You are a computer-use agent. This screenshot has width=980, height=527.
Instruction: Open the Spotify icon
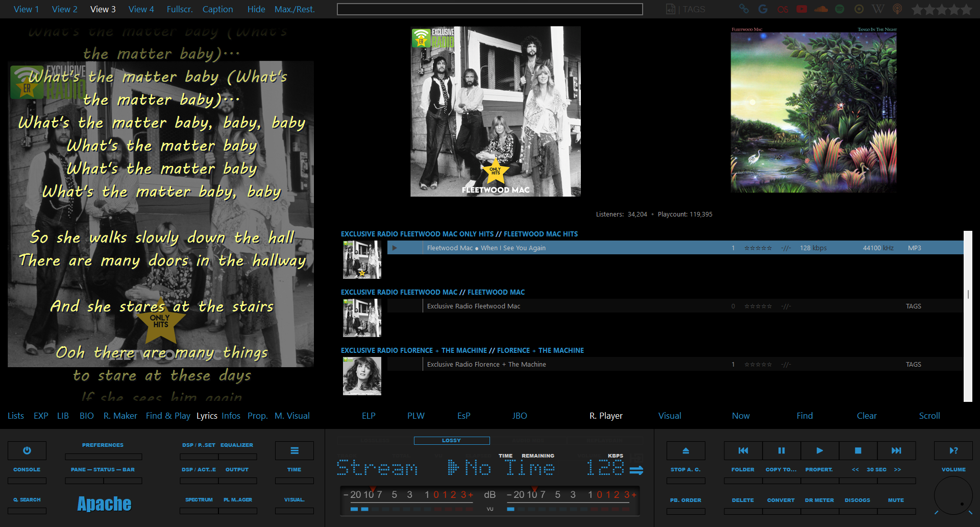click(840, 9)
